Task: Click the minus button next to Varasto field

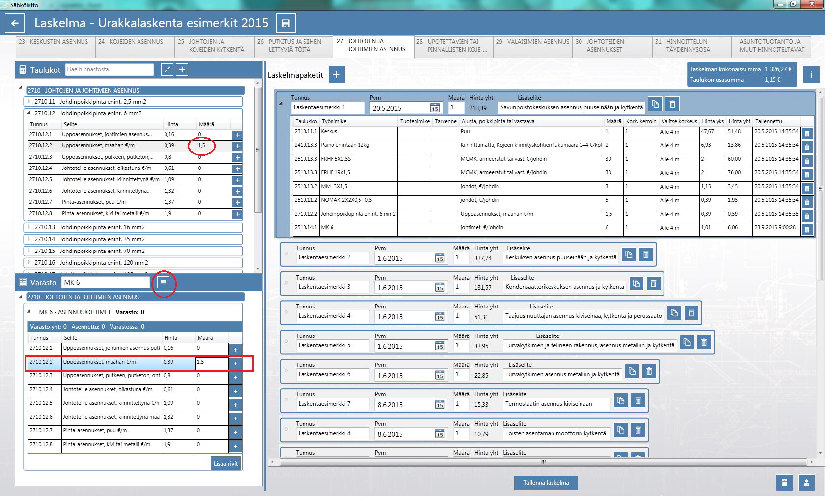Action: click(164, 282)
